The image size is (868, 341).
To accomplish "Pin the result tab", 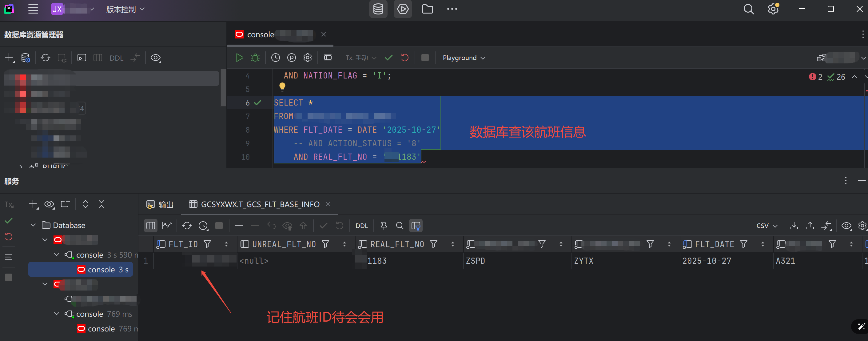I will 384,225.
